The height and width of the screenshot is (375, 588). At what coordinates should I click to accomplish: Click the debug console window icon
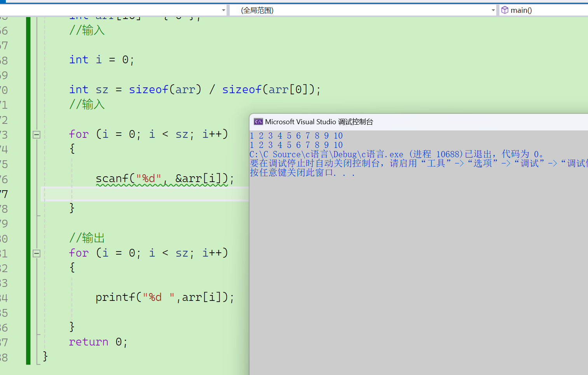click(x=258, y=122)
